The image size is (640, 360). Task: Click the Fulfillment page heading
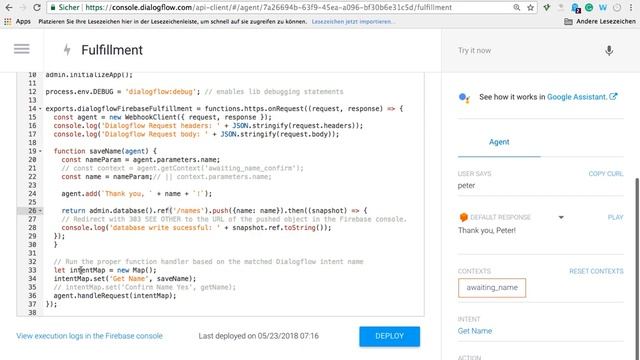coord(112,50)
